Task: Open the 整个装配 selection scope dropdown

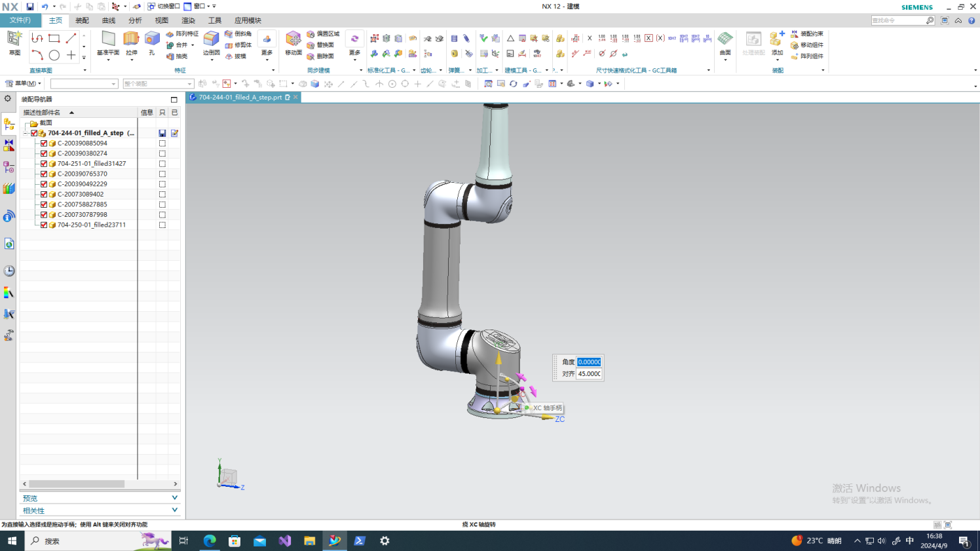Action: [x=159, y=84]
